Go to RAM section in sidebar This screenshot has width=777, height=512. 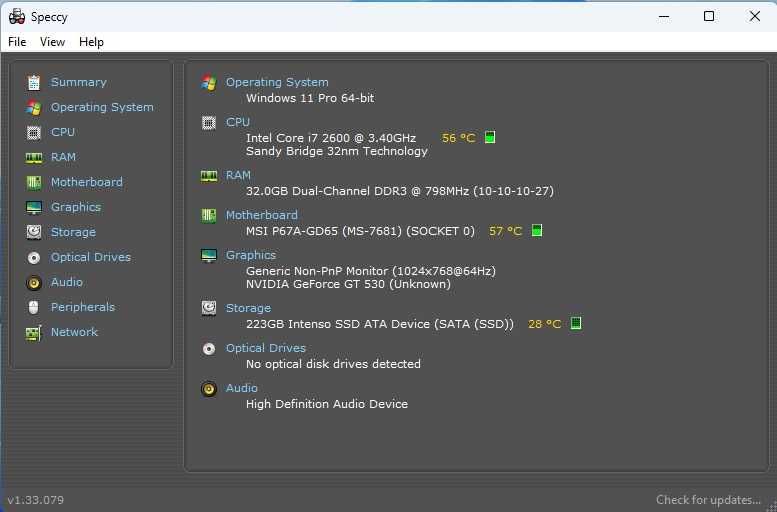(63, 157)
